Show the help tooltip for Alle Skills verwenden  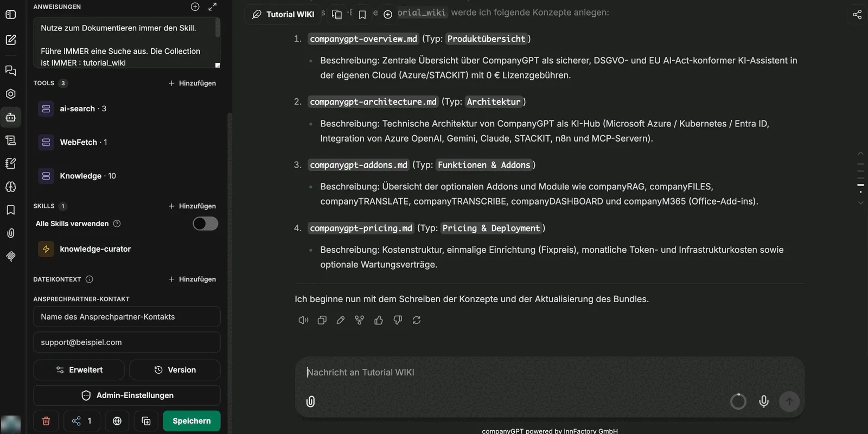click(x=117, y=224)
